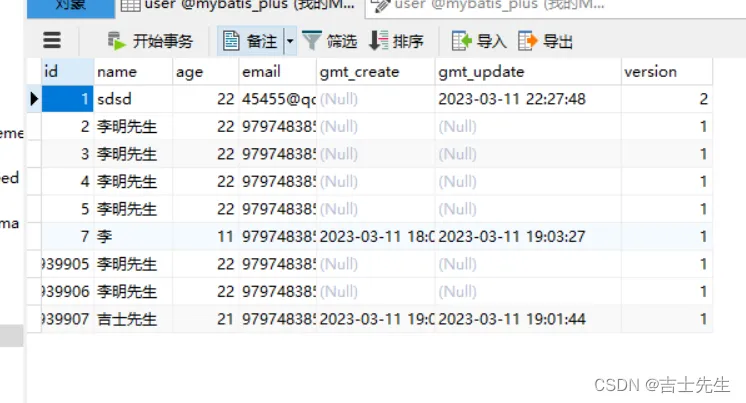
Task: Click the Memo (备注) toolbar button
Action: (250, 41)
